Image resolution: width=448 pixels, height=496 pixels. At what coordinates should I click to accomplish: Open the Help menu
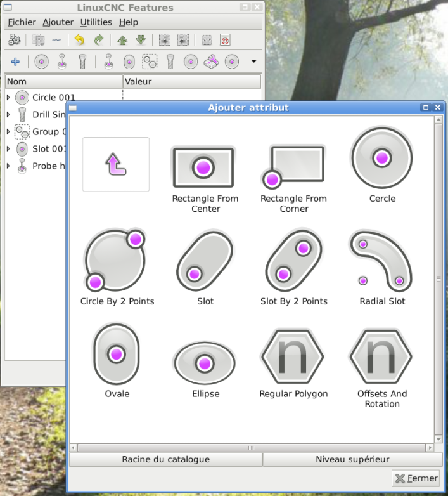(x=129, y=22)
